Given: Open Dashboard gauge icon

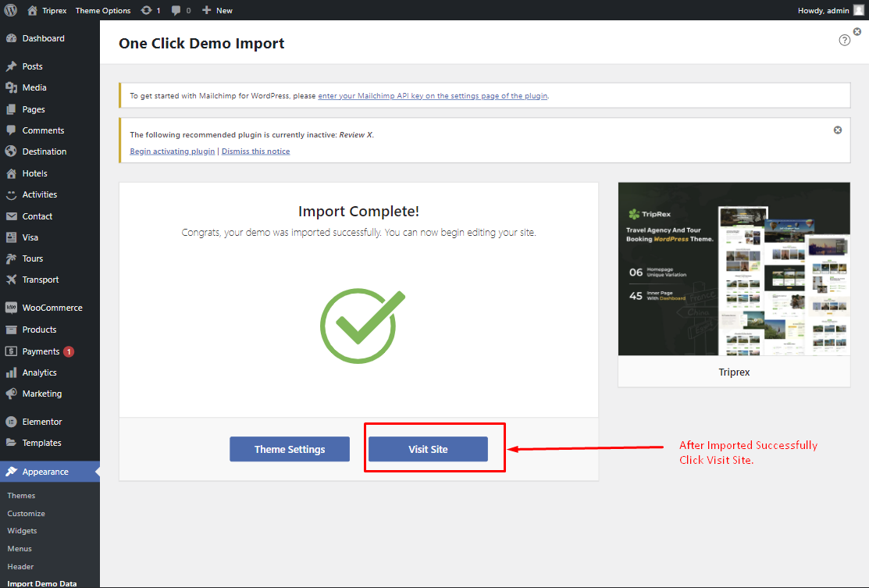Looking at the screenshot, I should click(11, 38).
